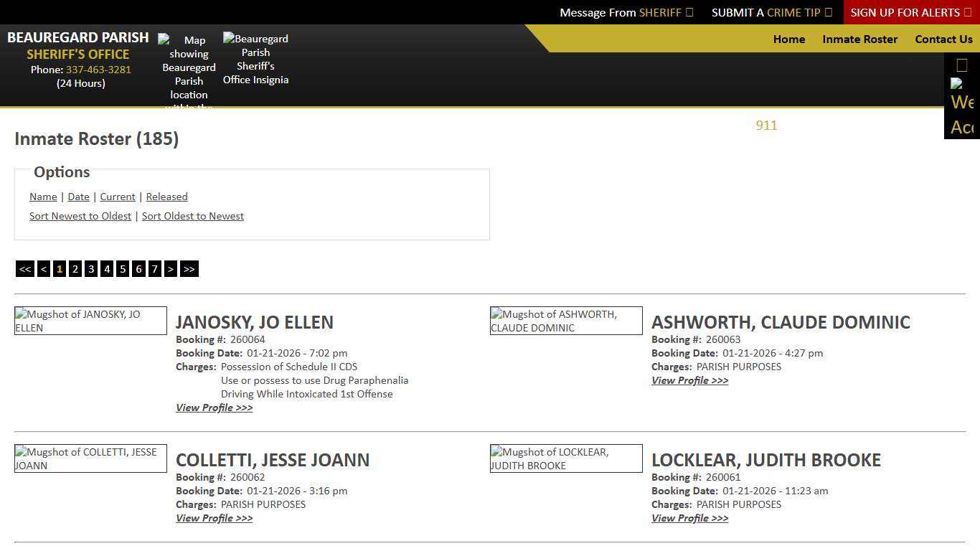Open the web accessibility widget

click(961, 97)
